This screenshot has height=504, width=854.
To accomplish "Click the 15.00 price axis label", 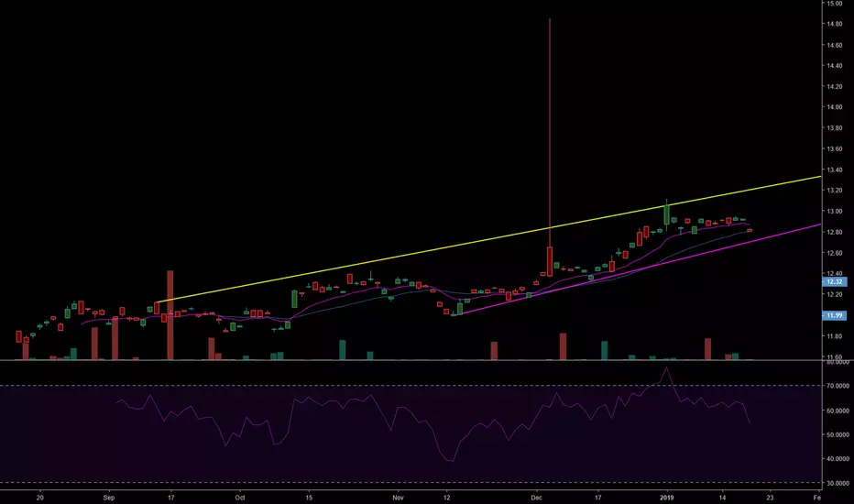I will point(835,4).
